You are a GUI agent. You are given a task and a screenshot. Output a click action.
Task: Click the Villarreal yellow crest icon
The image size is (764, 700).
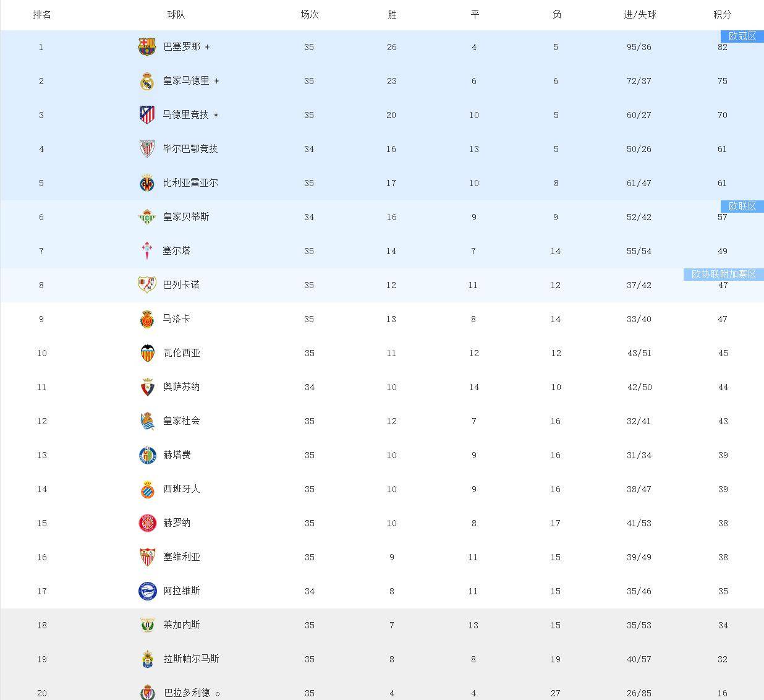(x=146, y=183)
